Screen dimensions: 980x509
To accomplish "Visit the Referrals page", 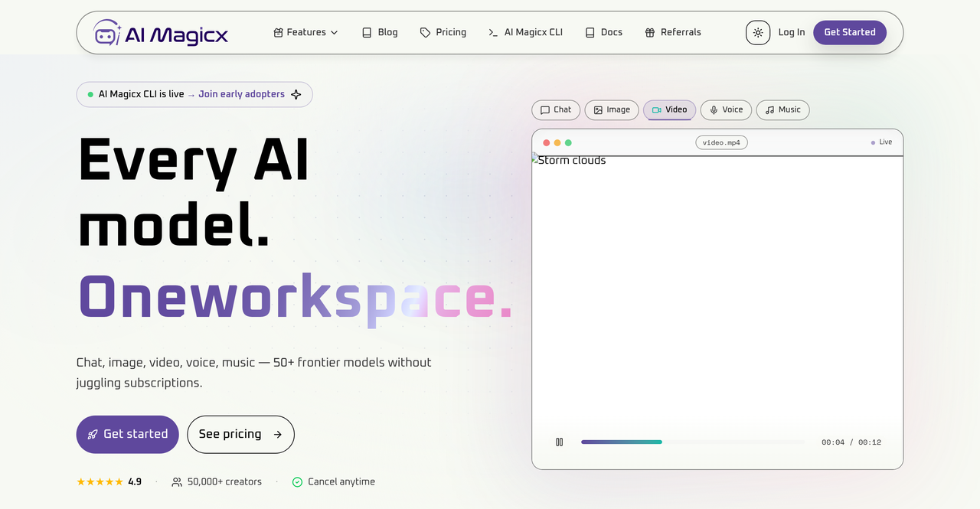I will coord(673,32).
